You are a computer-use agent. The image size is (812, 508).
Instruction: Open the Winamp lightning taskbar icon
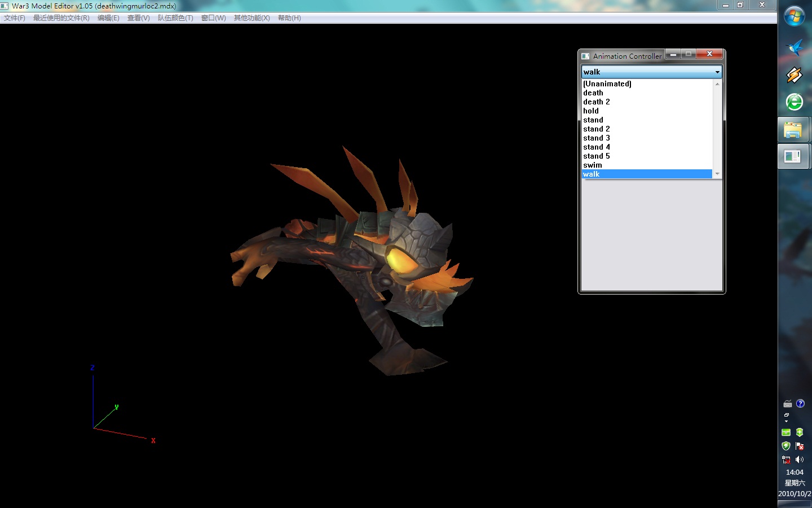click(795, 75)
